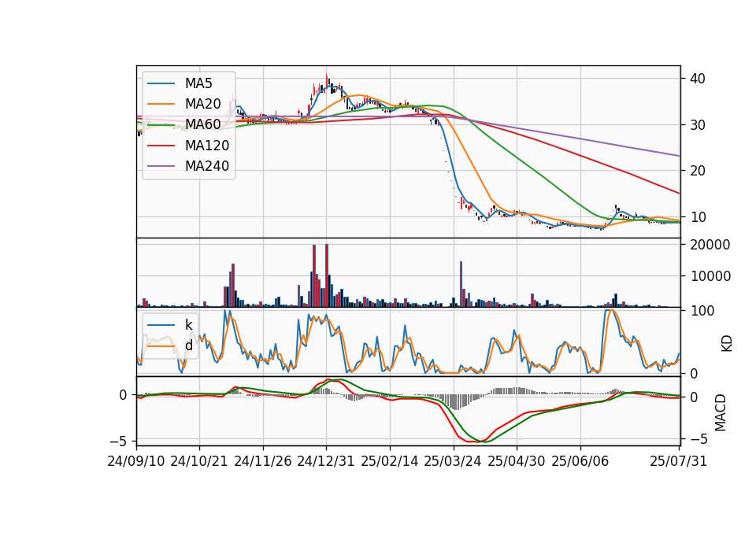
Task: Click the date label 25/04/30
Action: pyautogui.click(x=517, y=461)
